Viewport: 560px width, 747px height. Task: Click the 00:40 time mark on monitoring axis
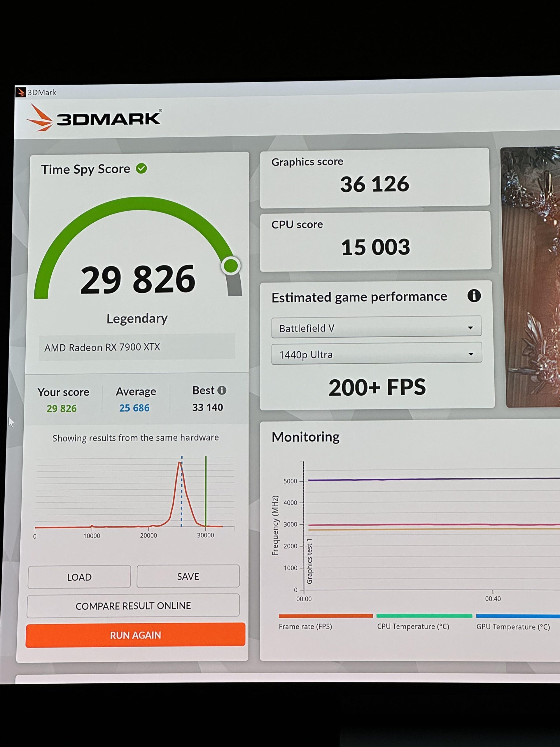tap(493, 599)
